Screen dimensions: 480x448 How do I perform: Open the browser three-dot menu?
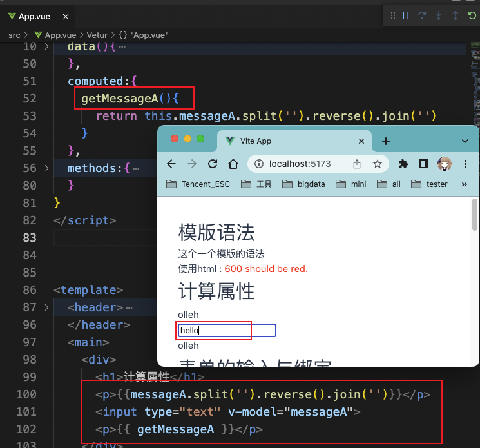coord(465,164)
